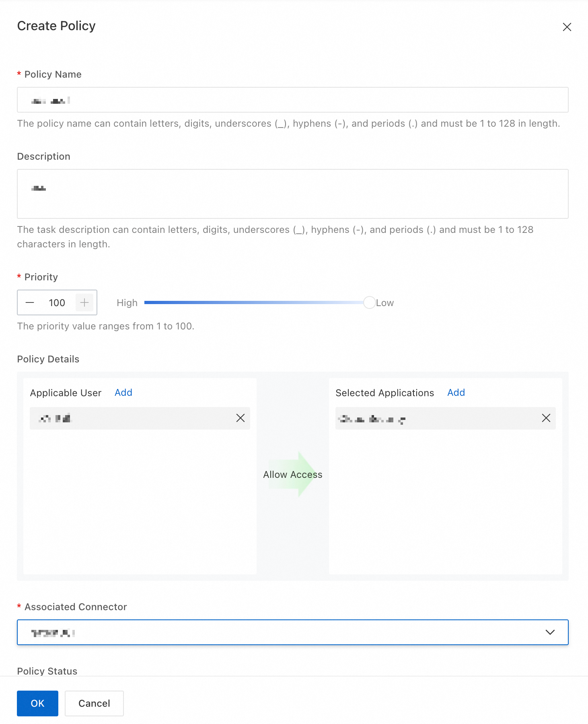Remove the listed applicable user
This screenshot has height=724, width=588.
[x=241, y=418]
